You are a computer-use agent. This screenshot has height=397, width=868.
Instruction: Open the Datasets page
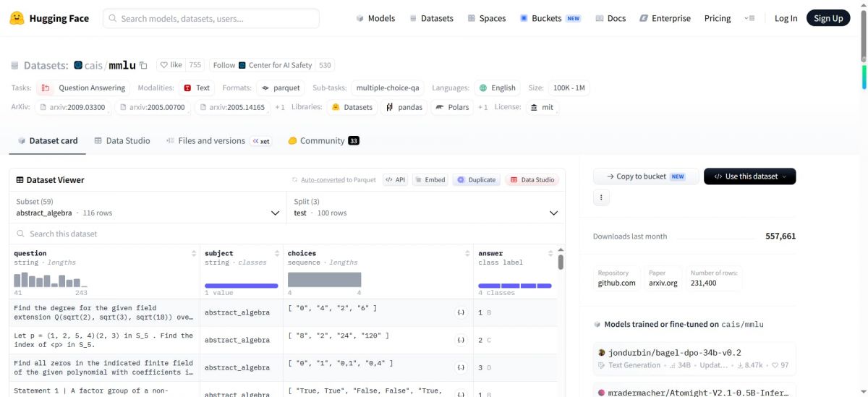point(431,18)
